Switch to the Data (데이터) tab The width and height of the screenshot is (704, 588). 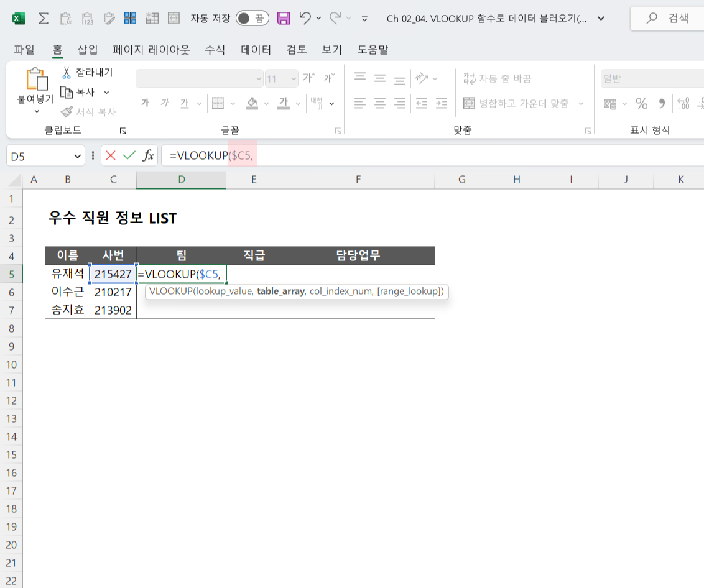[x=256, y=49]
